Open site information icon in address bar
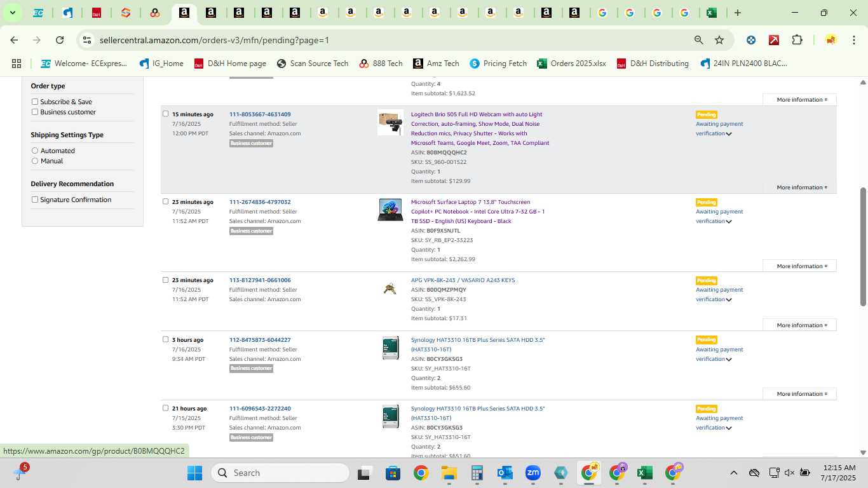 click(87, 40)
